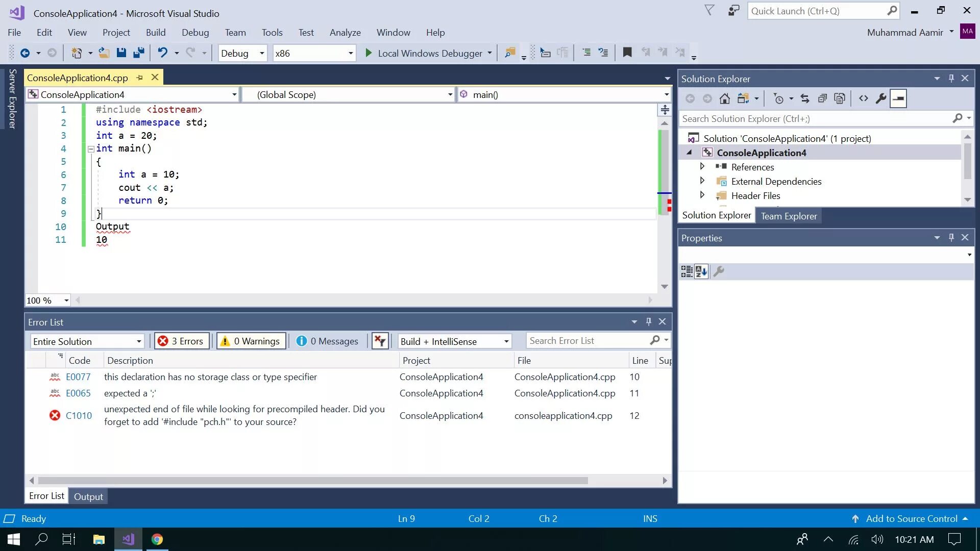Toggle the 0 Warnings filter button
This screenshot has height=551, width=980.
pos(251,341)
